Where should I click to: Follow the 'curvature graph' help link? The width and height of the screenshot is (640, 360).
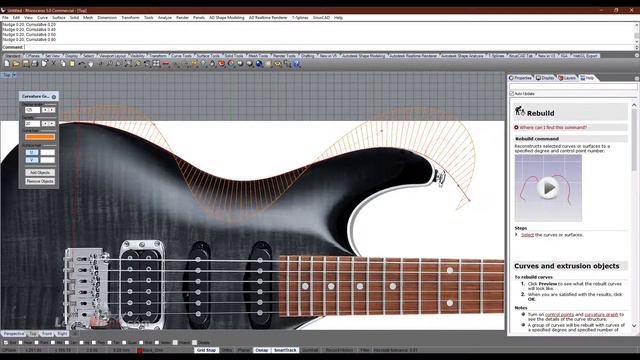(x=601, y=314)
